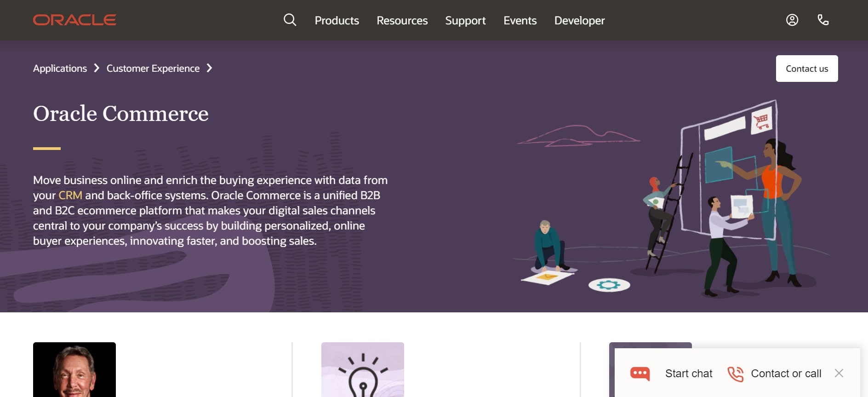Open the Products menu
Screen dimensions: 868x397
[x=337, y=21]
